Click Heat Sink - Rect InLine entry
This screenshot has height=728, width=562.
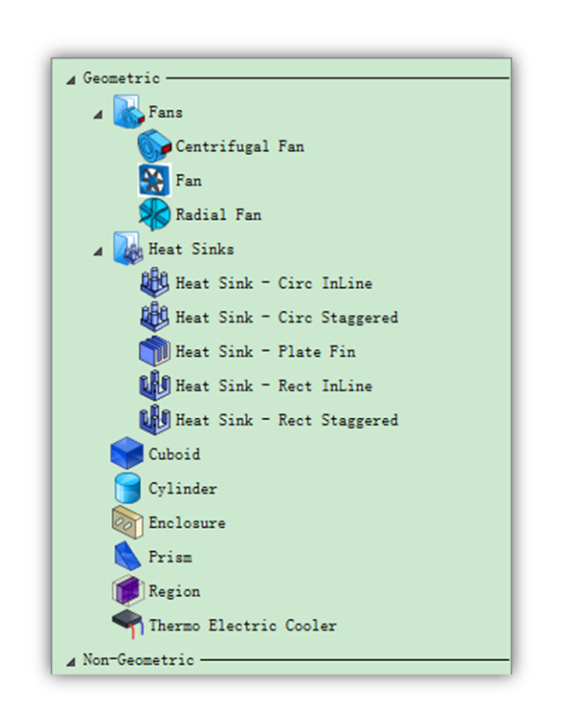274,386
